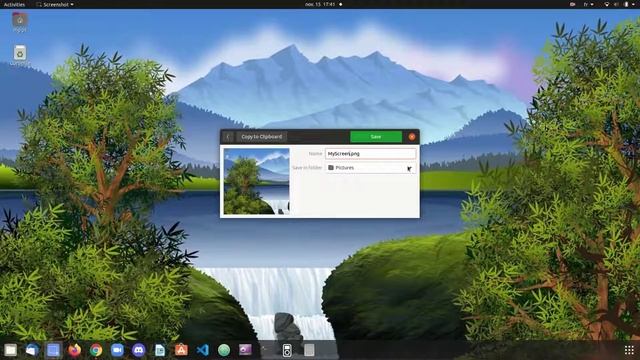Click the network icon in system tray
This screenshot has width=640, height=360.
[x=607, y=4]
